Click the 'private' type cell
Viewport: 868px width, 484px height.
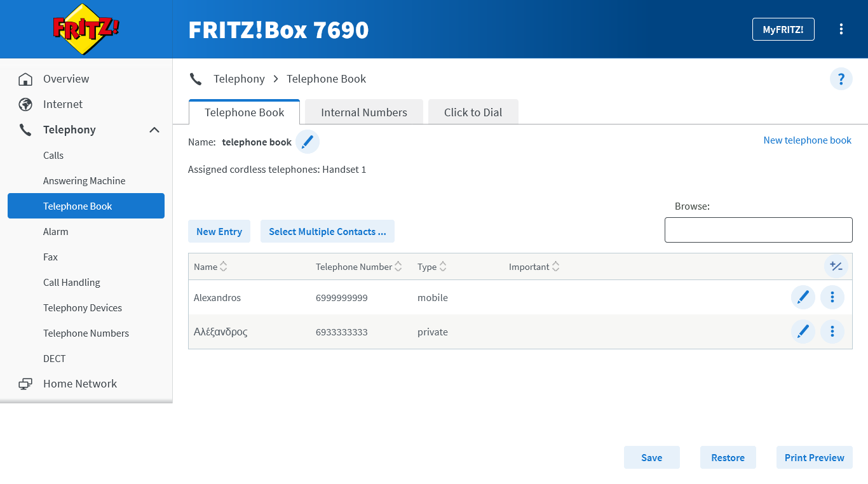pos(433,332)
